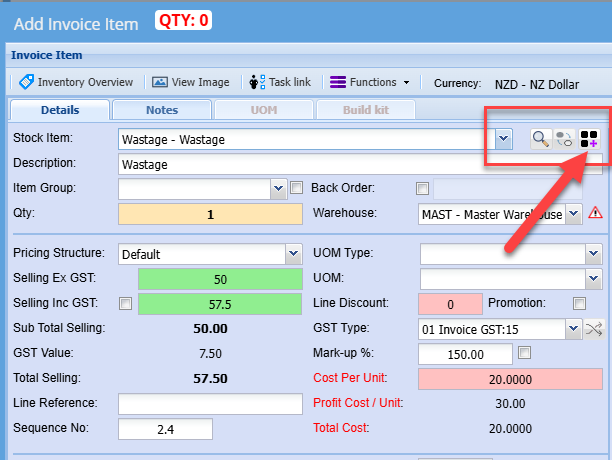This screenshot has width=612, height=460.
Task: Click the Sub Total Selling value 50.00
Action: tap(210, 328)
